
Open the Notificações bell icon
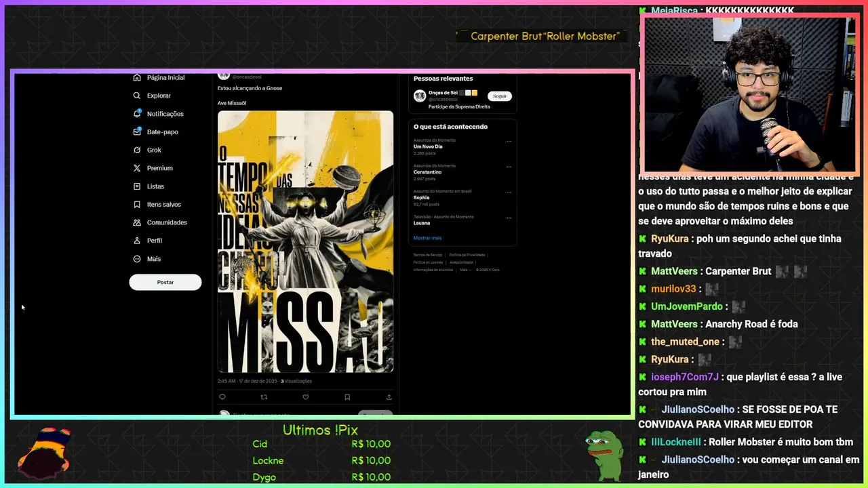click(x=137, y=114)
